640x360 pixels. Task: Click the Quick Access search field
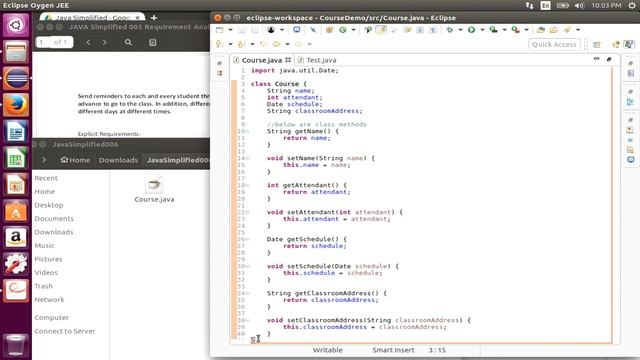pos(554,44)
